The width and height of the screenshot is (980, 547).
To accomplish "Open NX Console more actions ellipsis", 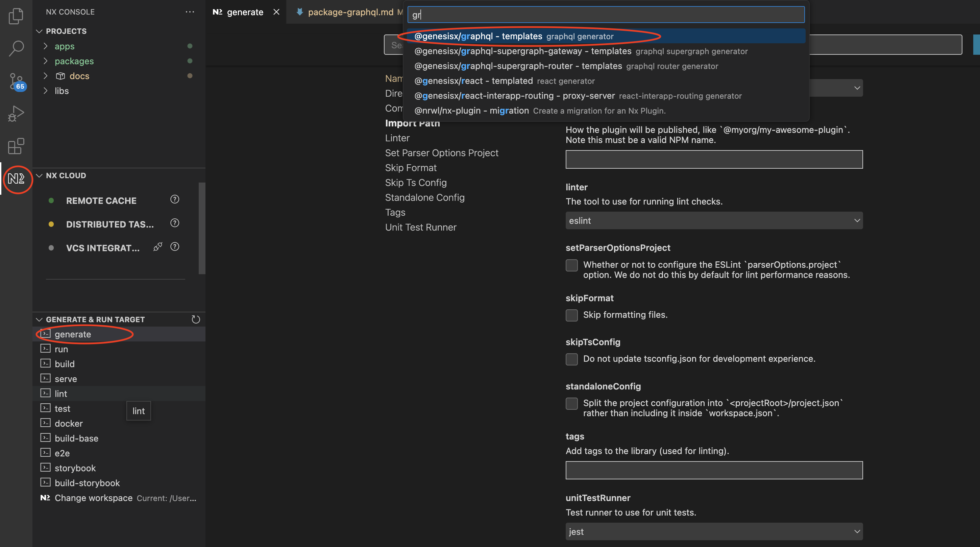I will point(190,12).
